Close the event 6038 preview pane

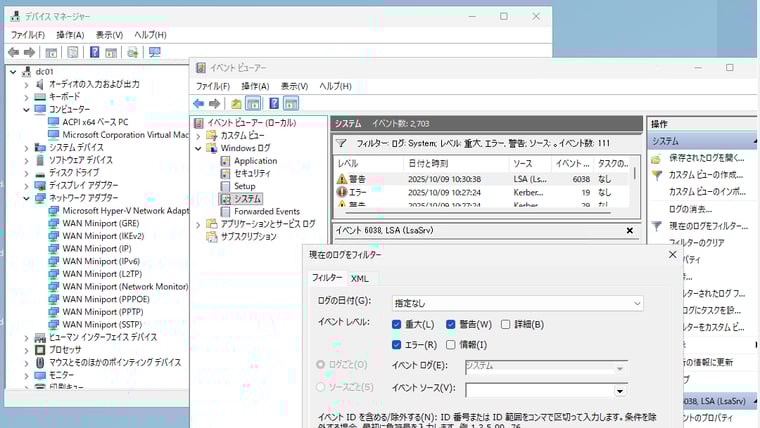click(629, 230)
